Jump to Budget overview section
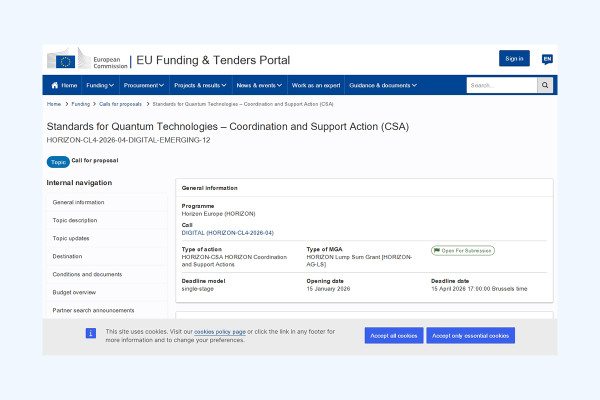 click(x=74, y=292)
